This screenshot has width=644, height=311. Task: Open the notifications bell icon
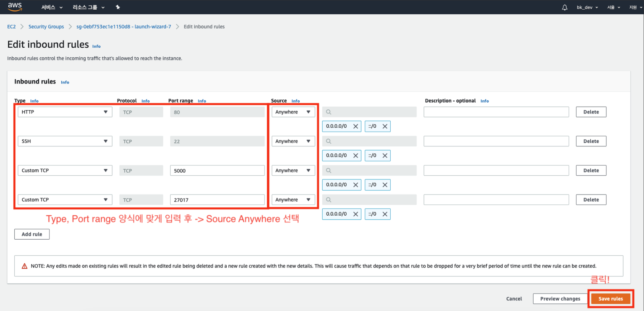565,7
